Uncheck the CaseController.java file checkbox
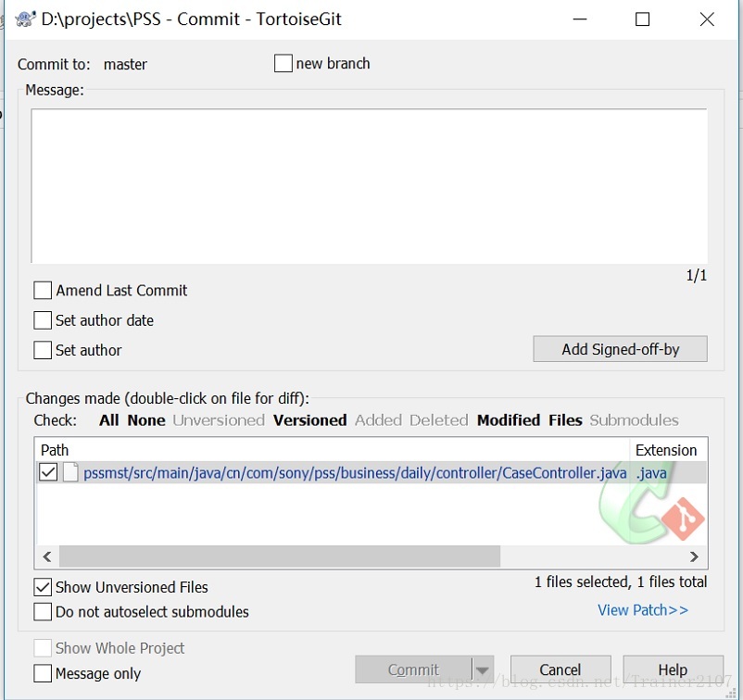This screenshot has height=700, width=743. [48, 472]
